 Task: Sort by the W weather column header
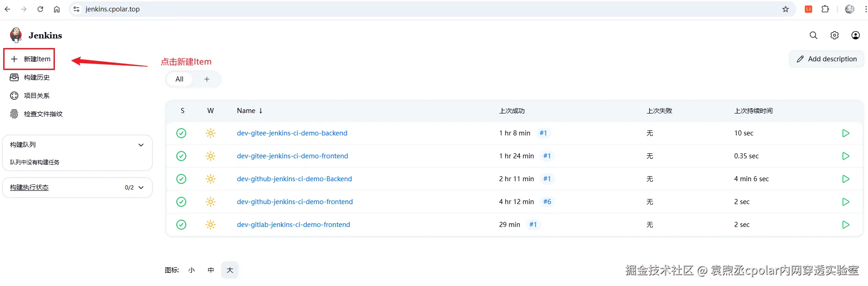click(x=211, y=111)
